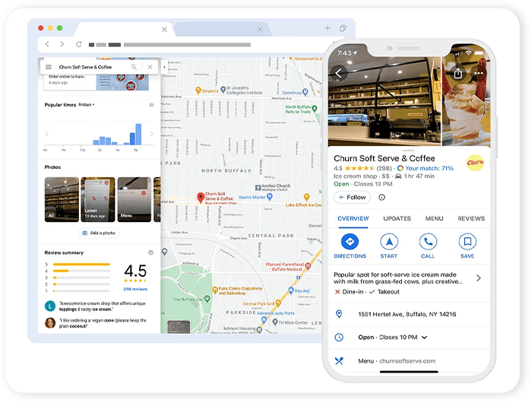Viewport: 532px width, 403px height.
Task: Select the 4-star rating bar
Action: click(x=81, y=271)
